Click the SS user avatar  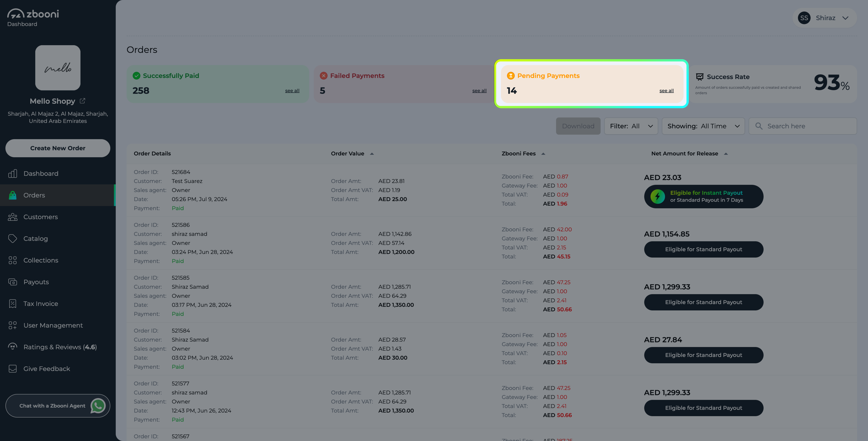pyautogui.click(x=804, y=18)
